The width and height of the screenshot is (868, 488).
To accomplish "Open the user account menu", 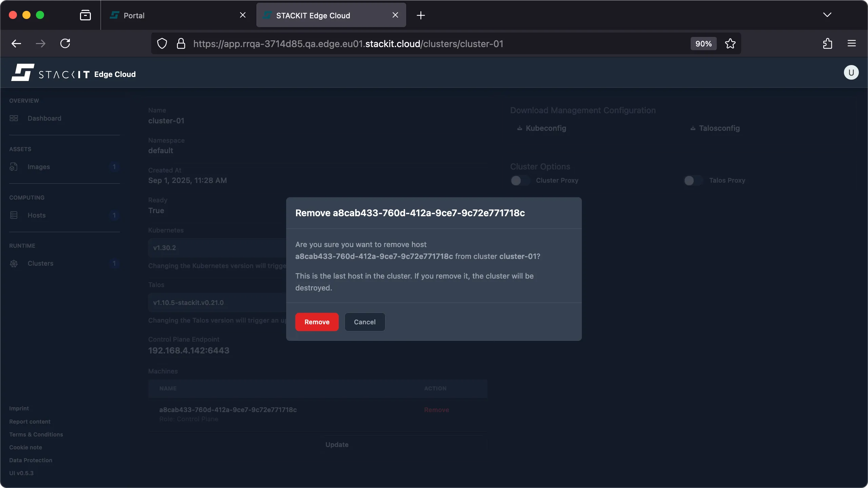I will [851, 72].
